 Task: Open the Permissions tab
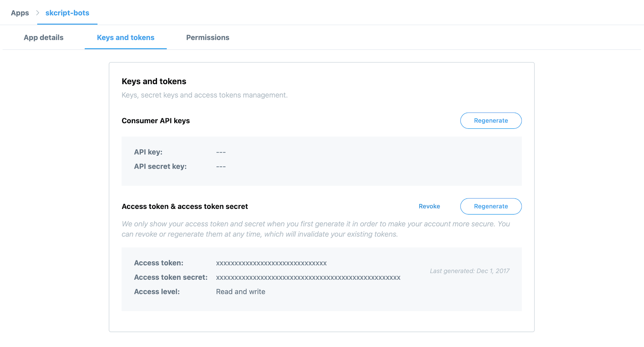click(207, 37)
